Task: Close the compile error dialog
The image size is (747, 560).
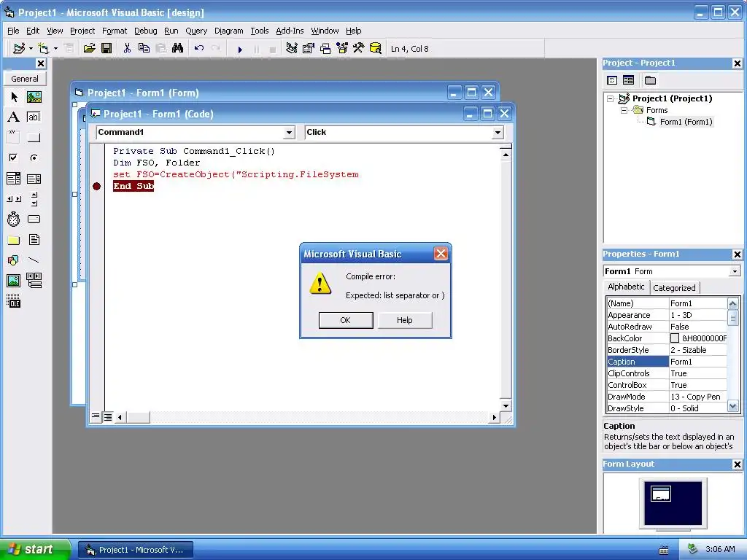Action: 441,254
